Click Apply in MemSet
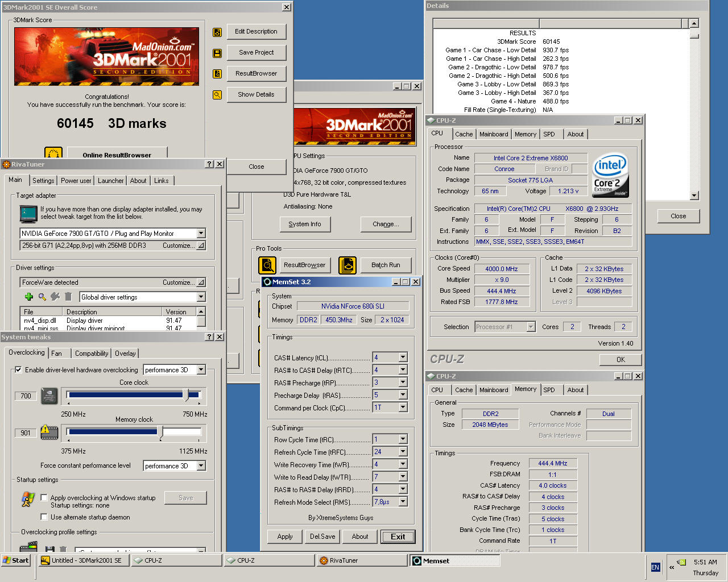Viewport: 728px width, 582px height. tap(285, 537)
